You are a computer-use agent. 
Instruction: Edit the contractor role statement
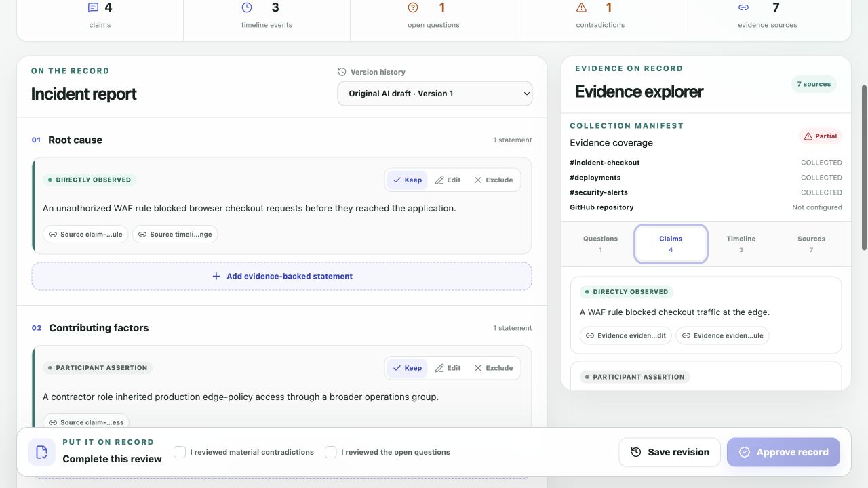click(448, 368)
